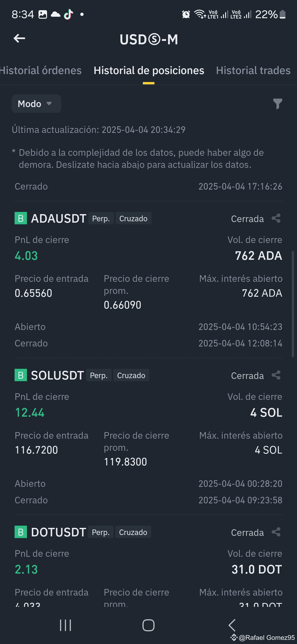Viewport: 297px width, 644px height.
Task: Click the vertical scrollbar on right edge
Action: pyautogui.click(x=293, y=304)
